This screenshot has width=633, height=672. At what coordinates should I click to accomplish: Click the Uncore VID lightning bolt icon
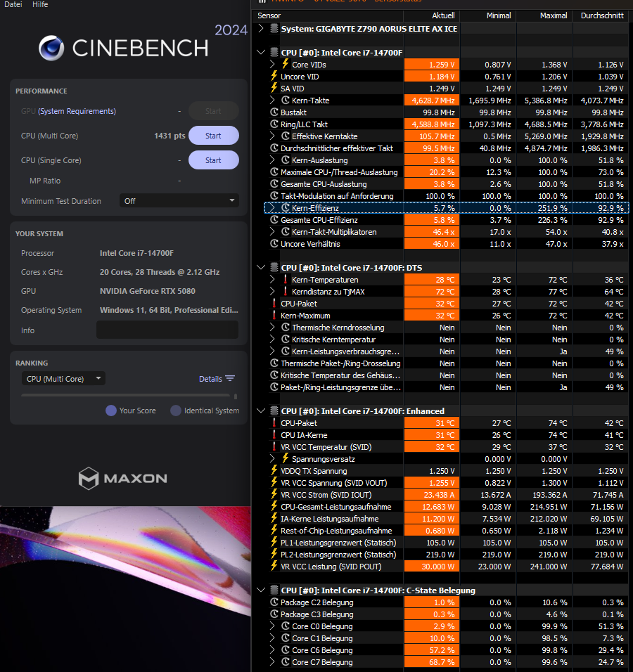point(274,77)
